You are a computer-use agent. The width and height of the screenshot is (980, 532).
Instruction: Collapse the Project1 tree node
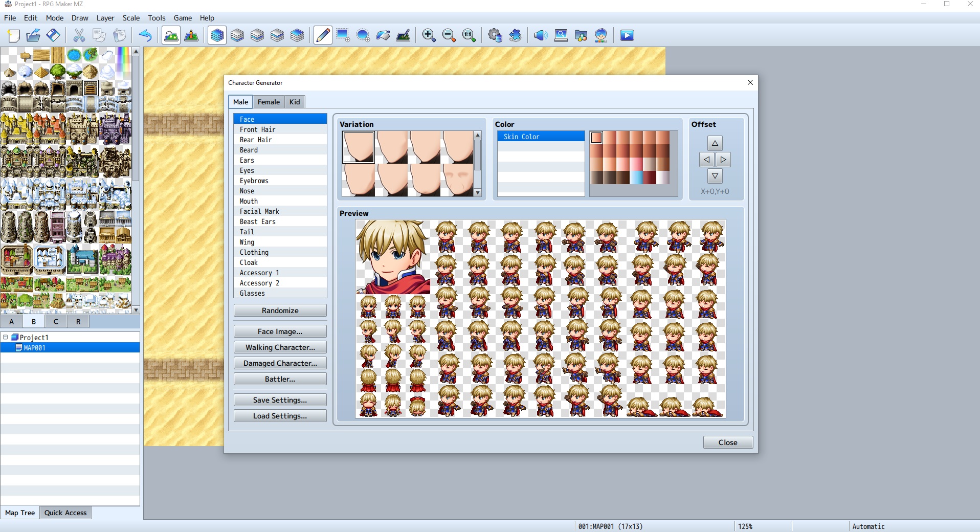coord(6,338)
